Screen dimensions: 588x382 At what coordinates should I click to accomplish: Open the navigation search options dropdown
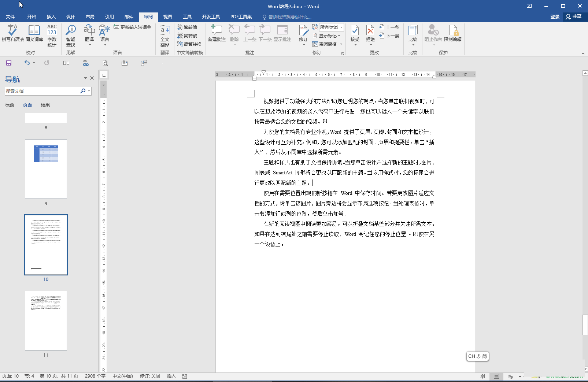pos(89,91)
